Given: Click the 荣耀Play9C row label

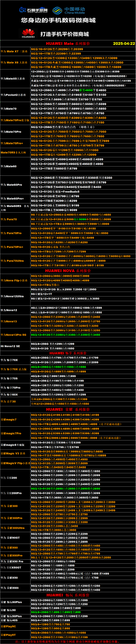Looking at the screenshot, I should point(8,627).
